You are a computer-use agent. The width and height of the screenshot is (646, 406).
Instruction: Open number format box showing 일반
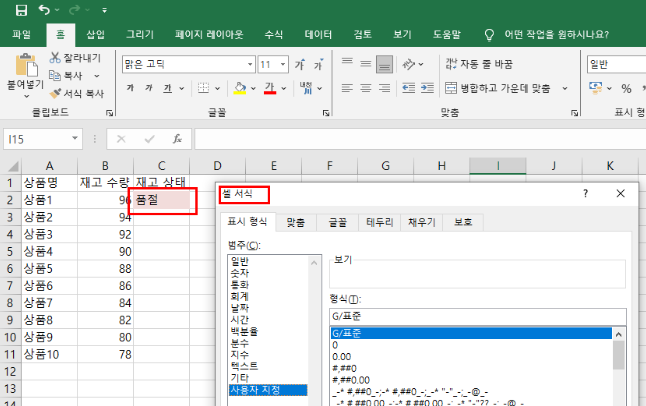coord(616,64)
